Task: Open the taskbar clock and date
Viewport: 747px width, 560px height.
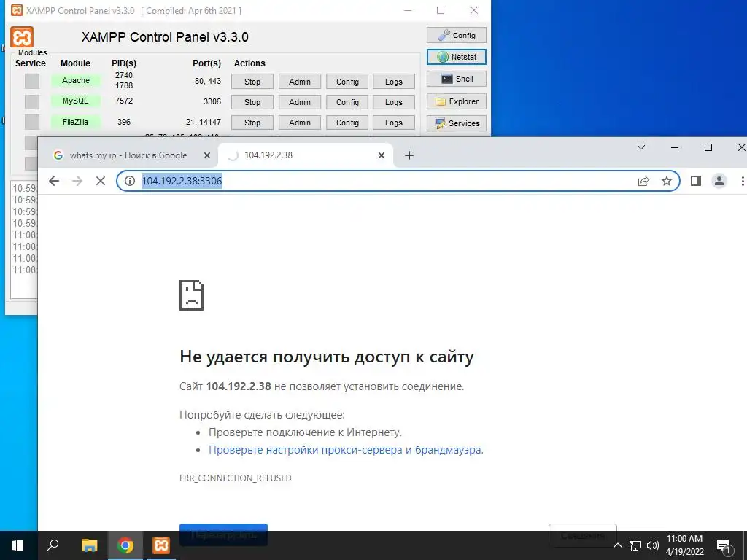Action: (684, 545)
